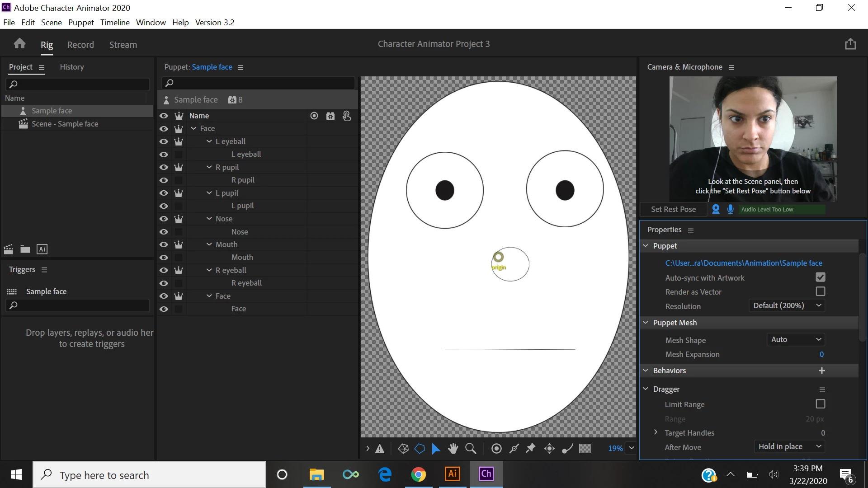Hide the Nose group layer
868x488 pixels.
tap(164, 219)
